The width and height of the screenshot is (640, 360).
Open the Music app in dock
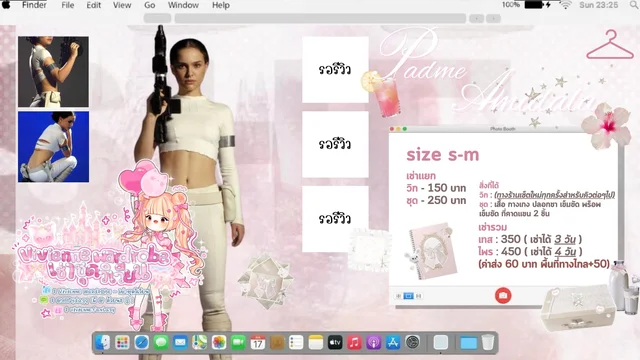coord(354,342)
